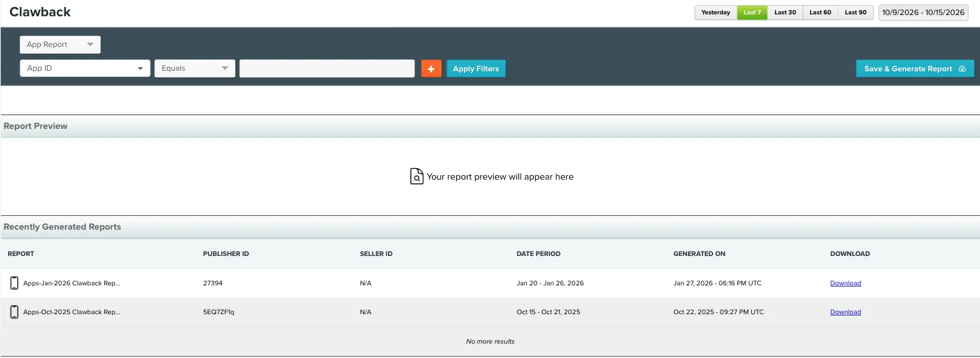Switch to Last 60 date range

coord(820,13)
